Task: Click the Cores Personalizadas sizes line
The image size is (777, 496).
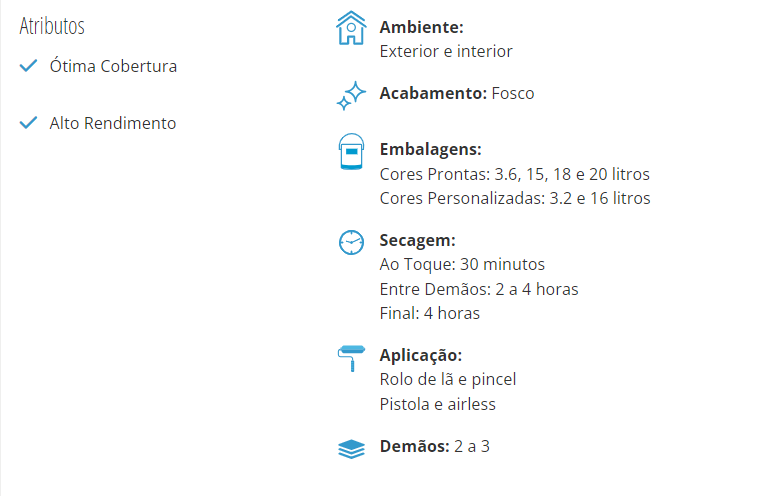Action: tap(515, 198)
